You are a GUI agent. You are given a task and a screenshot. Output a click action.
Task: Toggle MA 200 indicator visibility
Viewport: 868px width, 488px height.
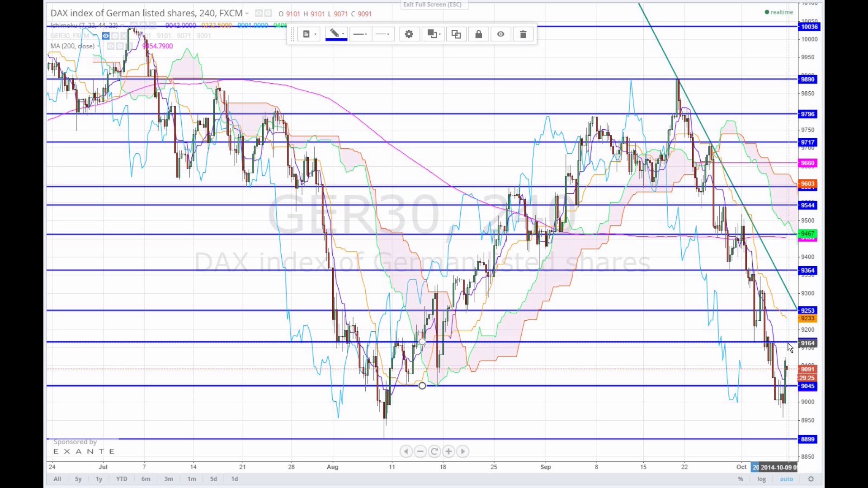pyautogui.click(x=110, y=46)
